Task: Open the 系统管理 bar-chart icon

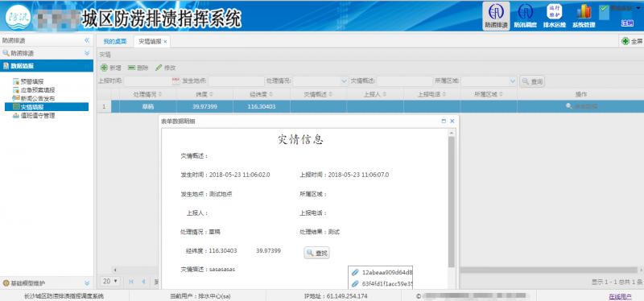Action: tap(584, 12)
